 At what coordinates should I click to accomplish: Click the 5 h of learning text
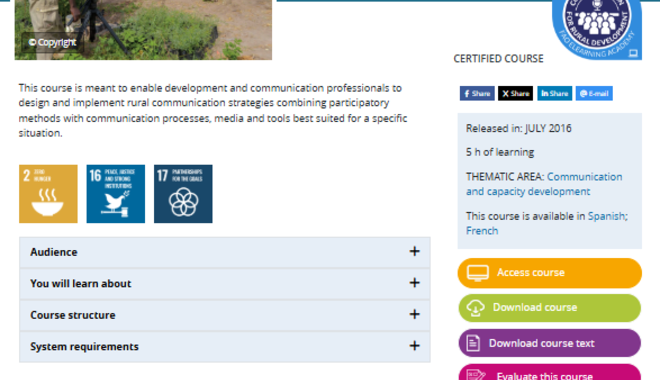click(500, 152)
